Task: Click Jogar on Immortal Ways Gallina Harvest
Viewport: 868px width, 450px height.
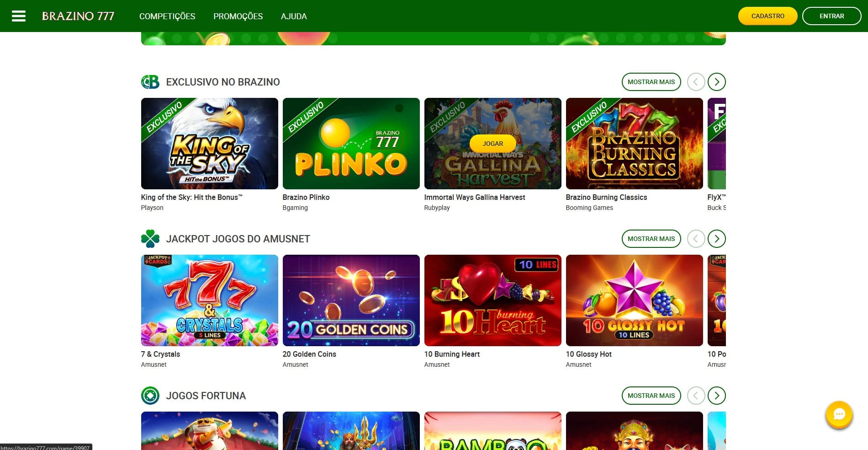Action: click(492, 144)
